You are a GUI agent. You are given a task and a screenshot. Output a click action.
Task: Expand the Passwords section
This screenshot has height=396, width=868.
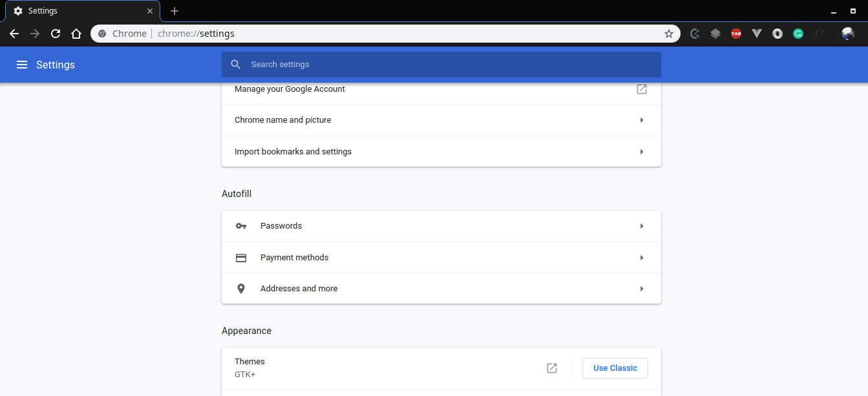pyautogui.click(x=441, y=225)
